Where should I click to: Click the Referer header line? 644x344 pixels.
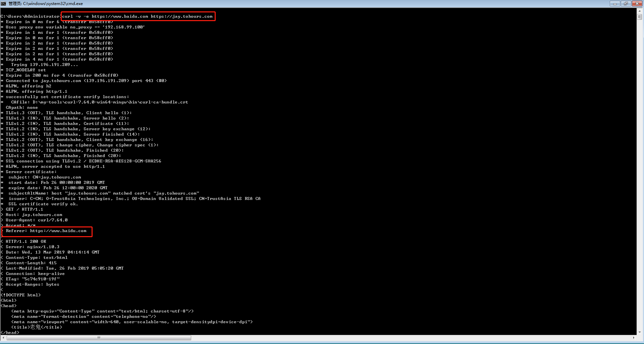pos(46,231)
